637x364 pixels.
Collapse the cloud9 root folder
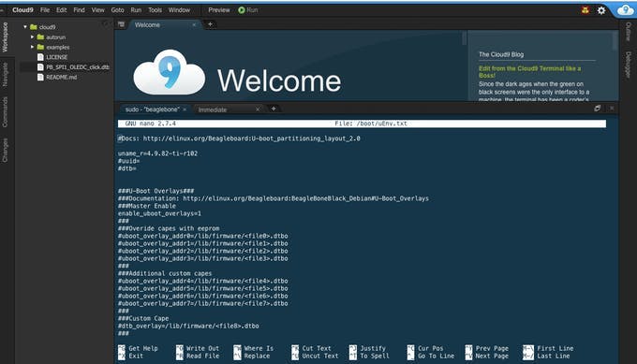[x=25, y=27]
